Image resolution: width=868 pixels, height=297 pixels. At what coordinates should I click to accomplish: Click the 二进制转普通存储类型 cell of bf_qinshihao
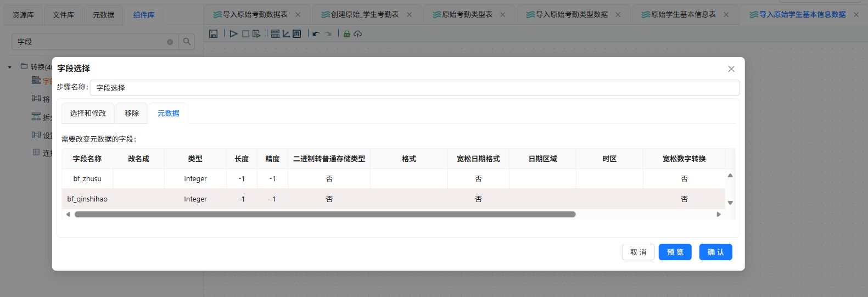pyautogui.click(x=329, y=199)
